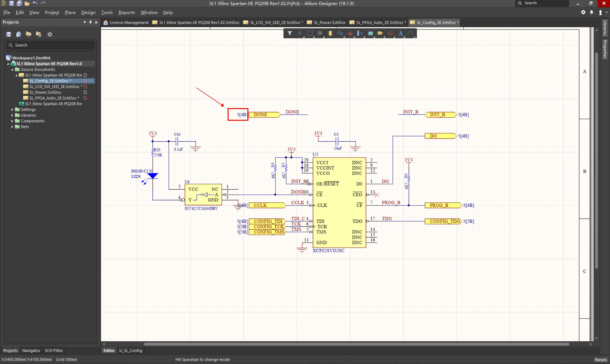
Task: Select the Place Part component icon
Action: coord(330,33)
